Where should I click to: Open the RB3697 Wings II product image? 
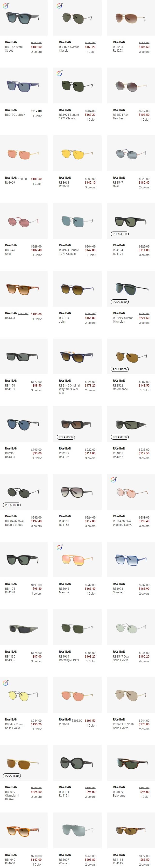tap(77, 831)
